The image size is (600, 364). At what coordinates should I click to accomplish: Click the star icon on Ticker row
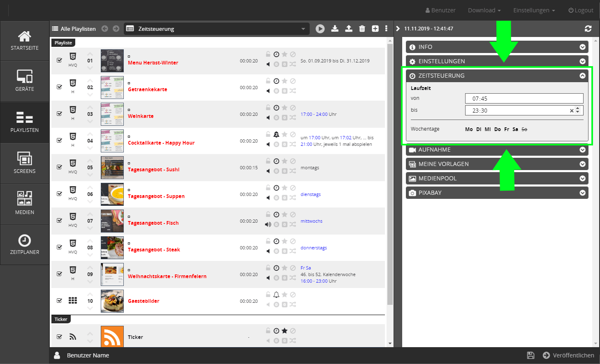coord(285,331)
